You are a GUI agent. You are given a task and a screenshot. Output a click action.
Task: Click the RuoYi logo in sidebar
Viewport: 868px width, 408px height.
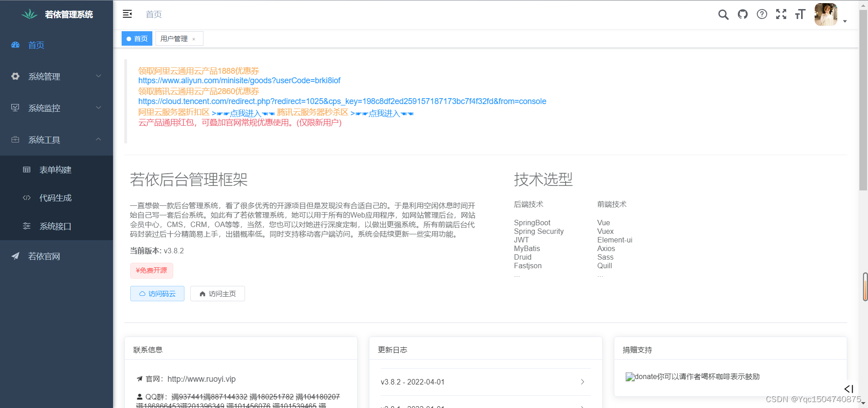pyautogui.click(x=29, y=14)
